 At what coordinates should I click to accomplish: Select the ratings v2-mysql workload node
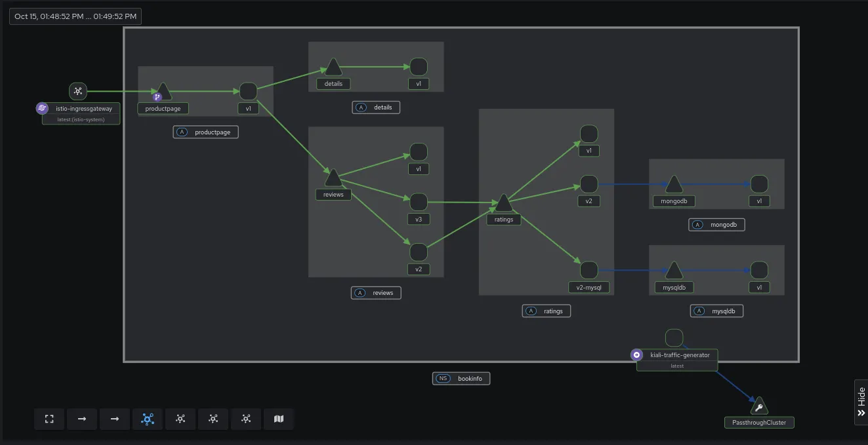(x=589, y=270)
